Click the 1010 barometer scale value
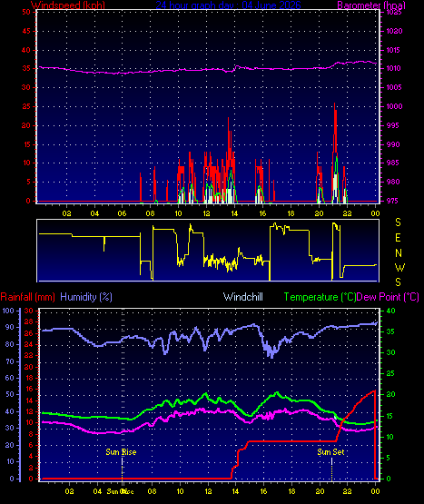 (394, 68)
